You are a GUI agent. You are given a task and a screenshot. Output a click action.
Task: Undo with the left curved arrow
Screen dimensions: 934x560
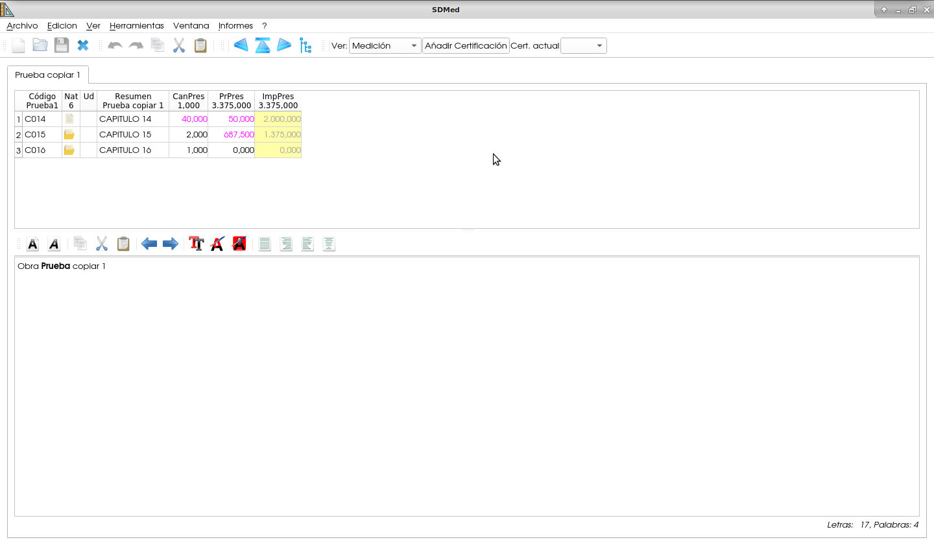[x=115, y=45]
